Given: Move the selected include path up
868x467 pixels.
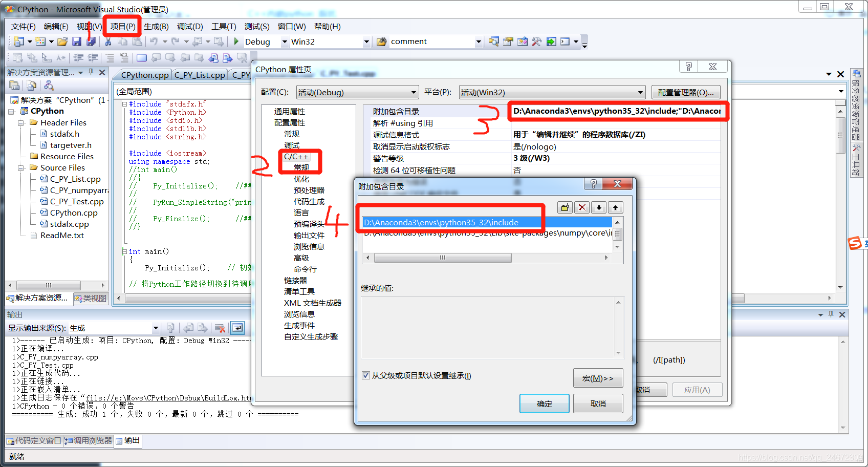Looking at the screenshot, I should pyautogui.click(x=616, y=207).
